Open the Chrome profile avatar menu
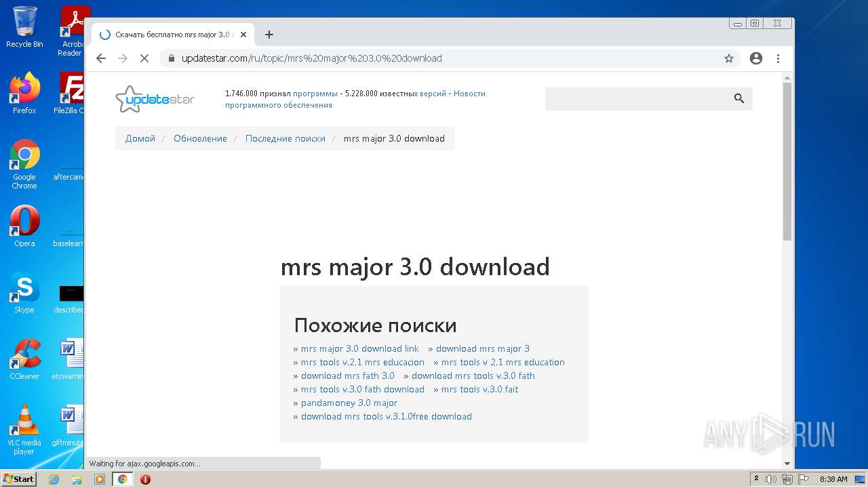The width and height of the screenshot is (868, 488). coord(756,58)
